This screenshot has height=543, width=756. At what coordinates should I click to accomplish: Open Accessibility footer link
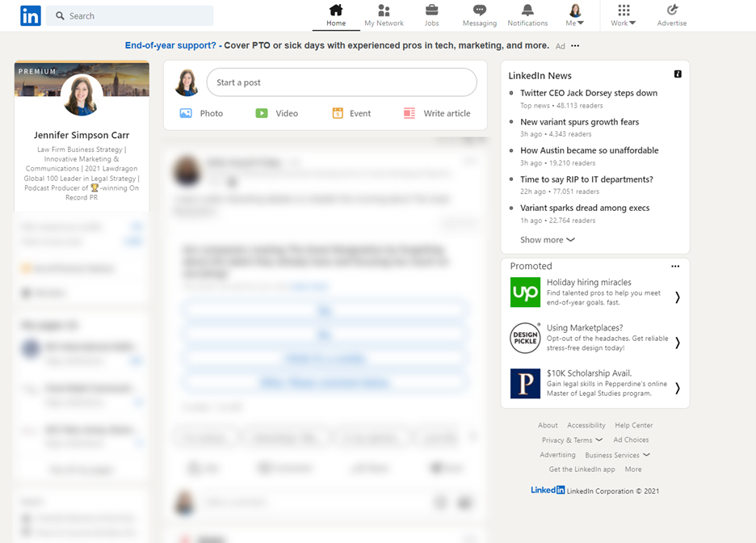[586, 425]
